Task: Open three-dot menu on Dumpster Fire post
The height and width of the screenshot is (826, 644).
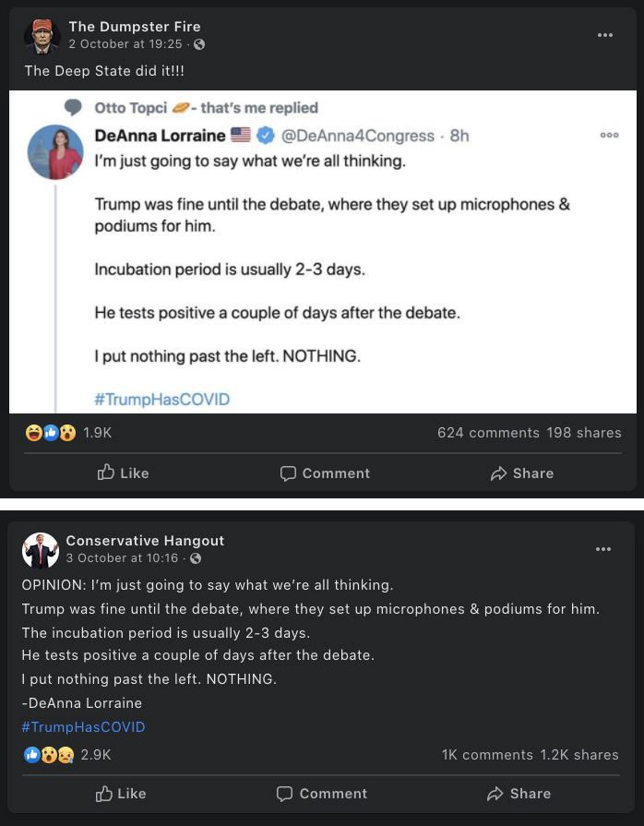Action: [x=604, y=35]
